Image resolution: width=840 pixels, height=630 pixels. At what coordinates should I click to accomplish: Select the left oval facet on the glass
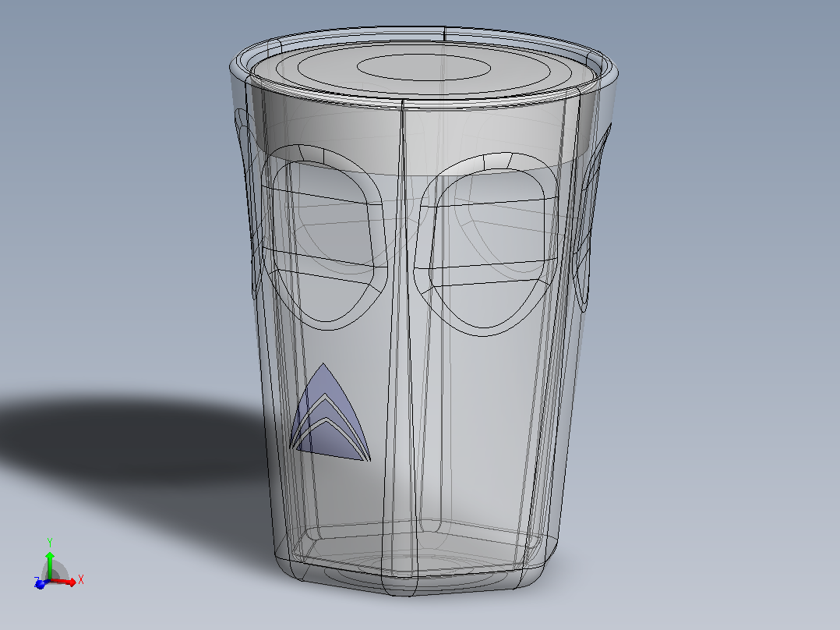click(x=323, y=237)
